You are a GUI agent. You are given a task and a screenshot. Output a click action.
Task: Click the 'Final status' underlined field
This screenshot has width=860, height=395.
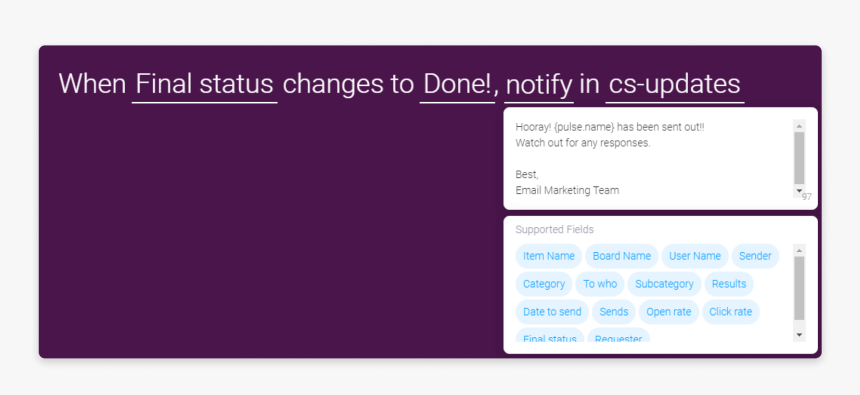click(x=205, y=85)
